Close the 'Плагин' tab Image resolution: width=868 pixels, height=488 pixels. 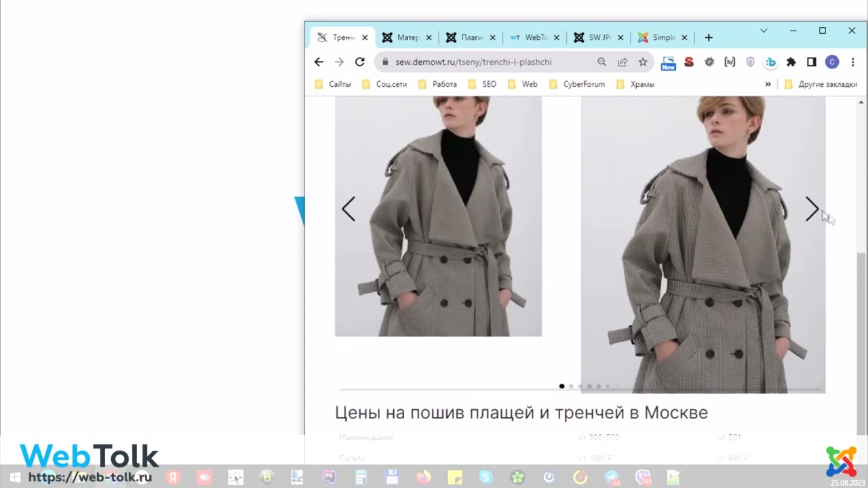pos(492,37)
